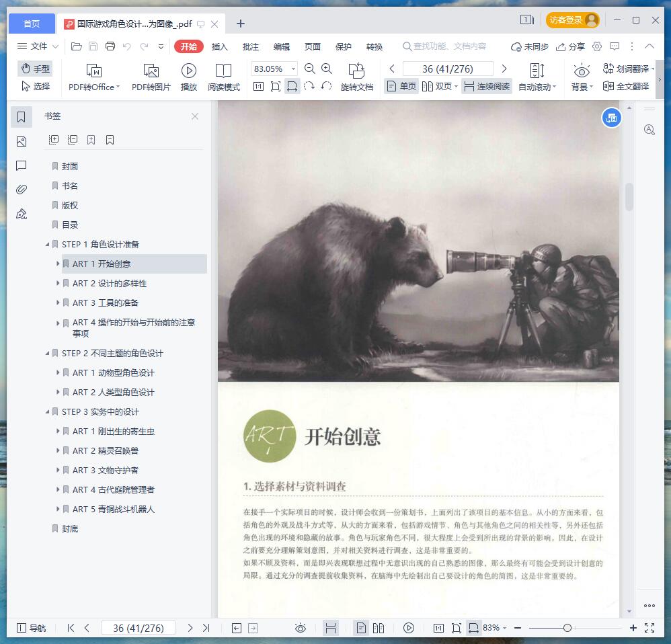The image size is (671, 644).
Task: Collapse STEP 3 实务中的设计
Action: click(x=48, y=411)
